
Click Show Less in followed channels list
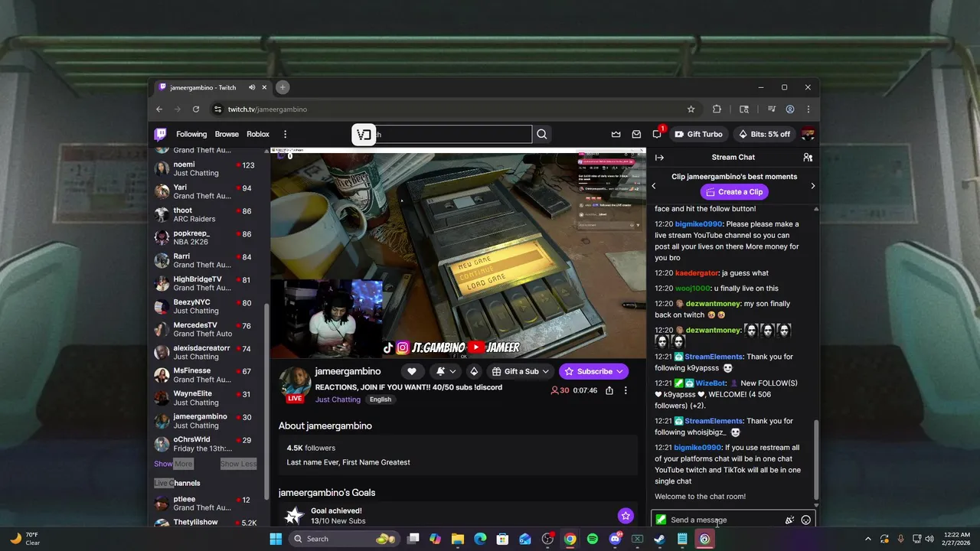[x=239, y=464]
